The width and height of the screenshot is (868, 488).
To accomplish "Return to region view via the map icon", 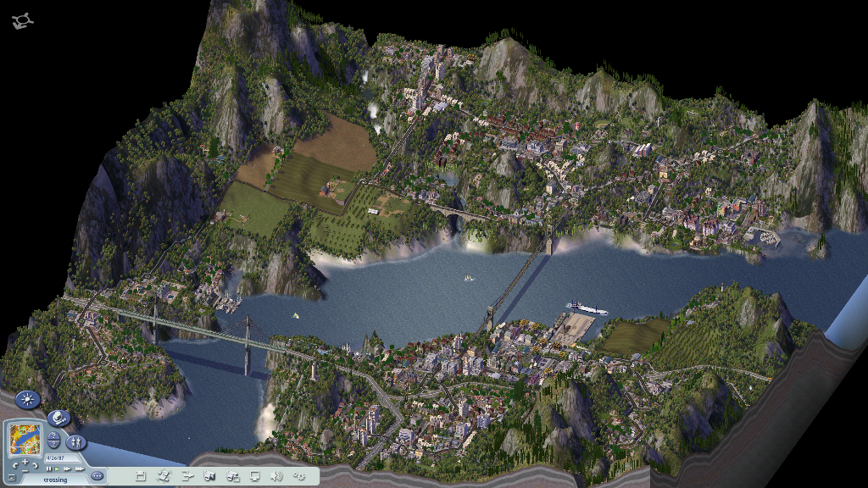I will [164, 476].
